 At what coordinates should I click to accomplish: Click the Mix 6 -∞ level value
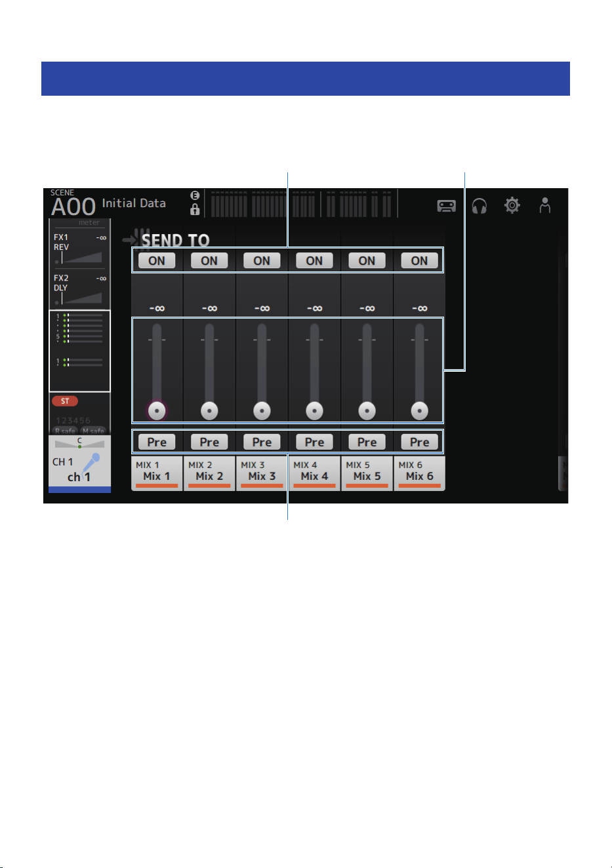click(x=419, y=308)
